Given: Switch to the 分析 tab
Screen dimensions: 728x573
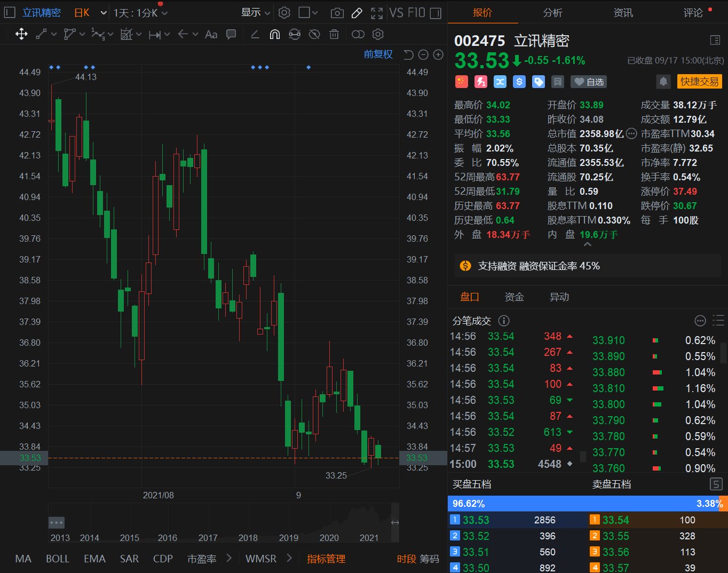Looking at the screenshot, I should point(553,13).
